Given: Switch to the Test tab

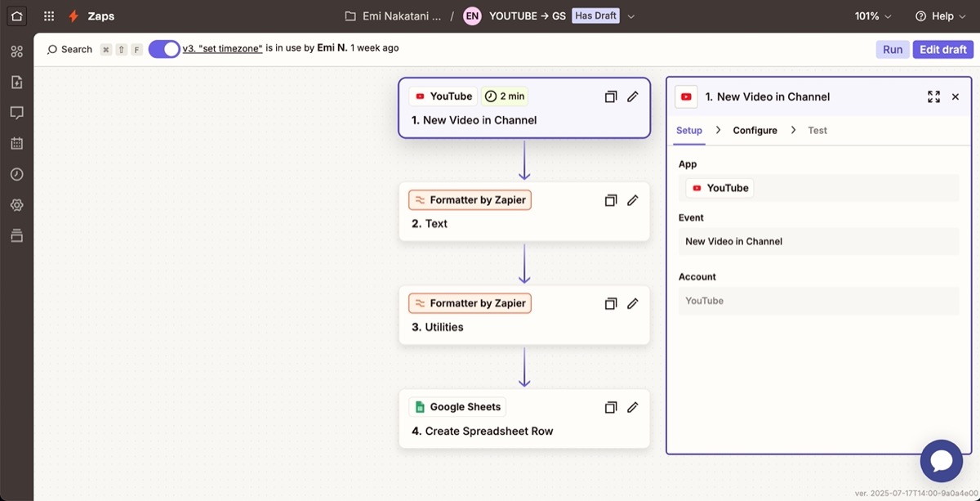Looking at the screenshot, I should [x=817, y=130].
